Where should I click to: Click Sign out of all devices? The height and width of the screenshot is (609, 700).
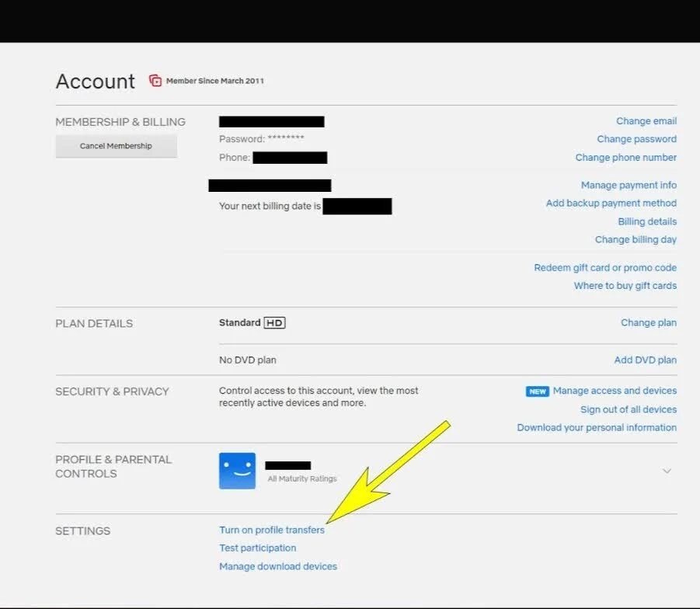click(x=628, y=409)
